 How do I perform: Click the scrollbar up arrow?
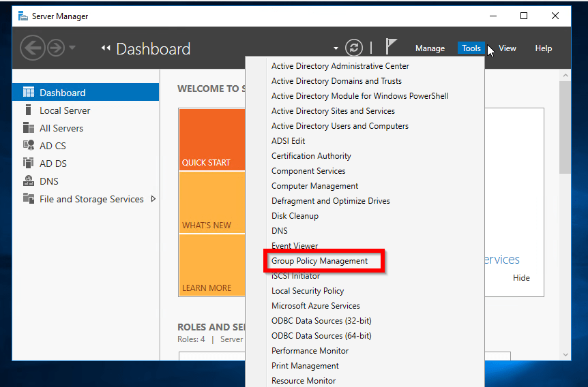click(x=565, y=76)
